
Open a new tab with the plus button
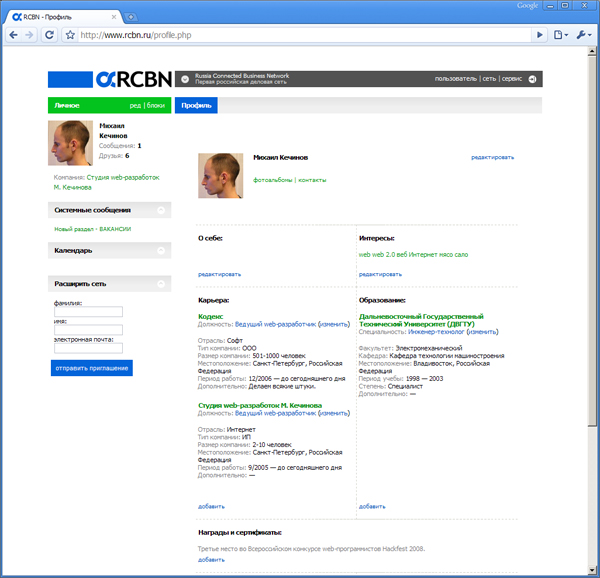click(131, 17)
